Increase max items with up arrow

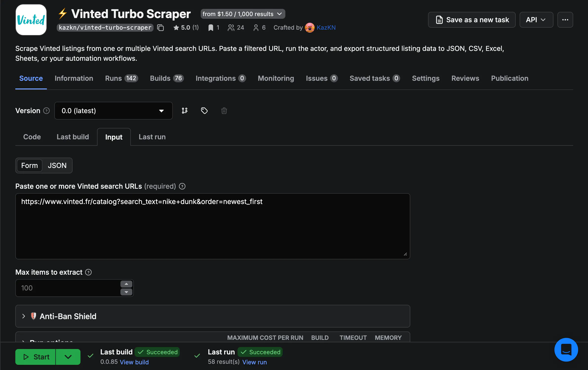pyautogui.click(x=126, y=284)
